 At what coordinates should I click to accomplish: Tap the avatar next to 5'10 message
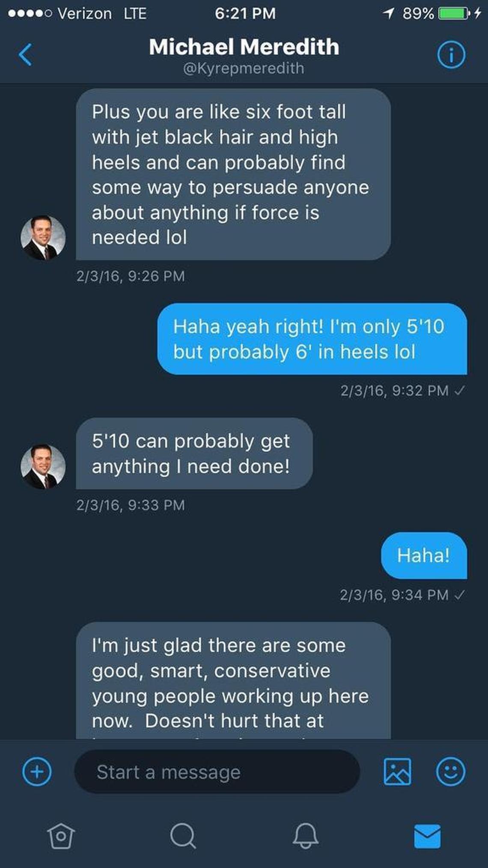[43, 467]
